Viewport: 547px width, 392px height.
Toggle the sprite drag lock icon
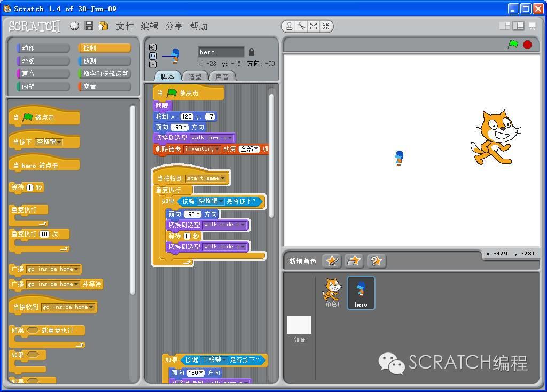click(x=252, y=52)
